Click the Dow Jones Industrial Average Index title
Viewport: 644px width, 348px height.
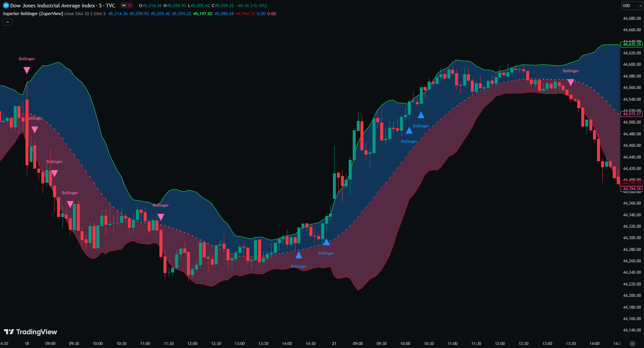pos(53,6)
